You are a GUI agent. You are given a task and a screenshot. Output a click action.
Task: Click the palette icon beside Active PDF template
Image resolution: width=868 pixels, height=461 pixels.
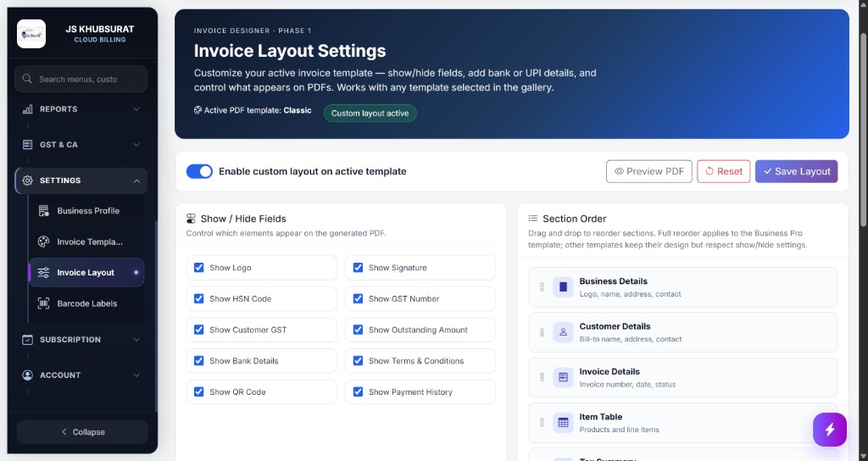point(198,110)
